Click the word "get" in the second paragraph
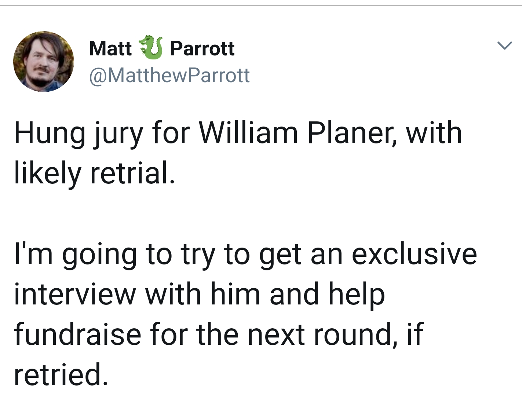 tap(280, 255)
